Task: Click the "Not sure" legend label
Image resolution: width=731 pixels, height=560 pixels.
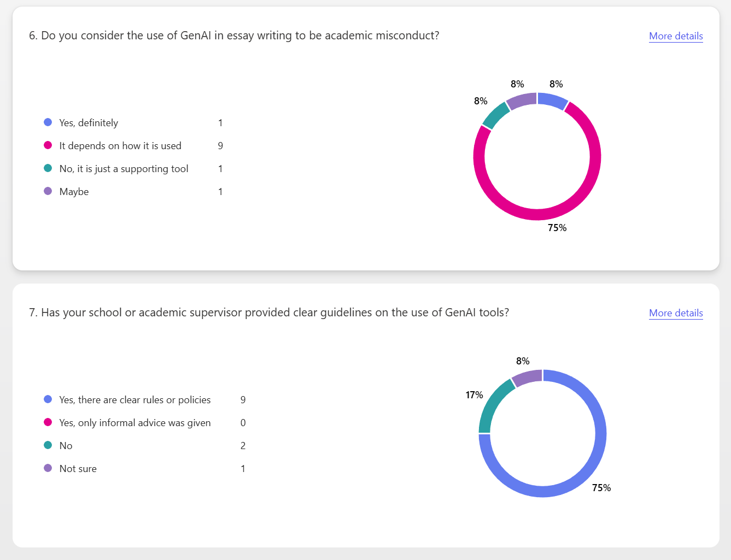Action: coord(78,469)
